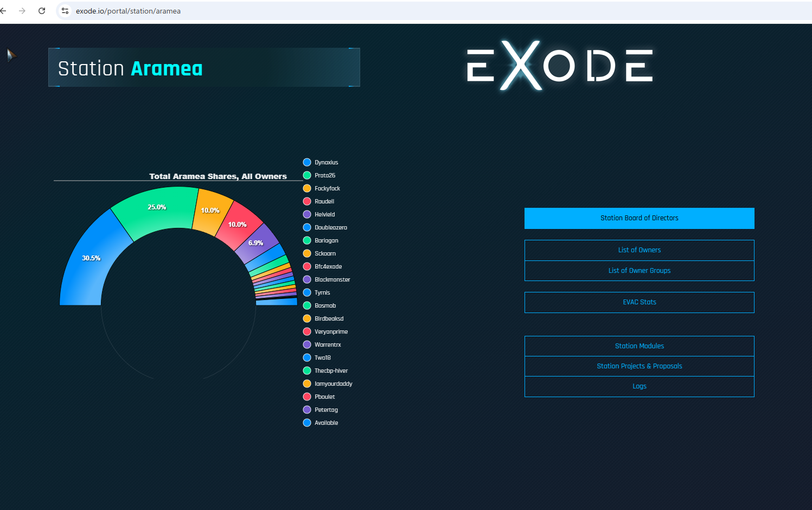Focus the exode.io address bar
812x510 pixels.
(434, 11)
